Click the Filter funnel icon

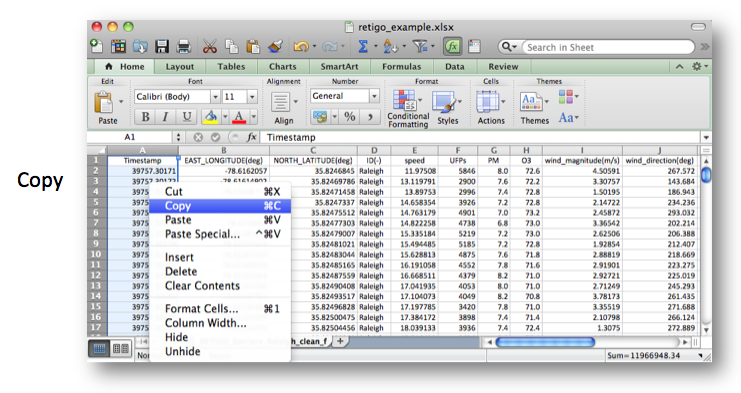(x=419, y=46)
